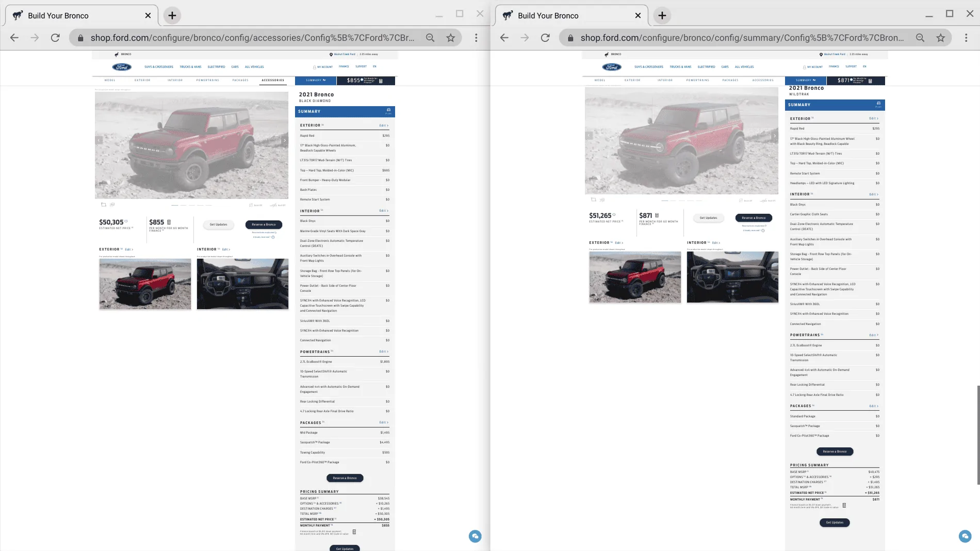Open the payment calculator beside $871 in right header
The image size is (980, 551).
[870, 81]
